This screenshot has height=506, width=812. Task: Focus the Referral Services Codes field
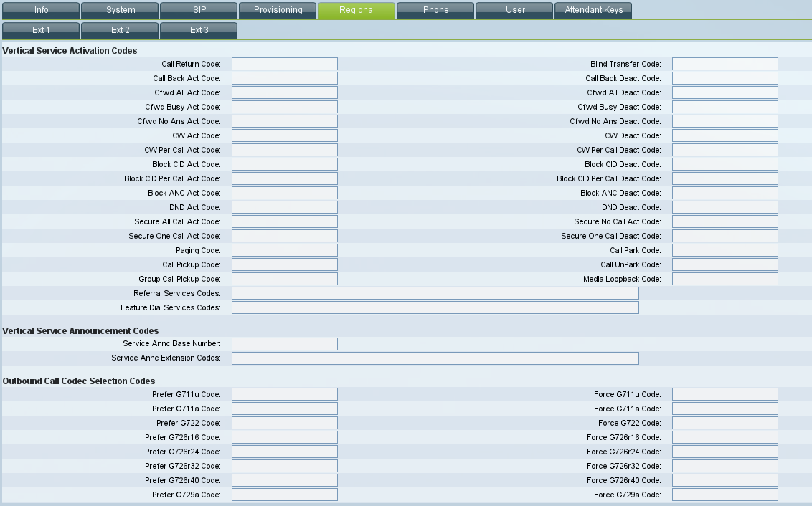point(435,293)
